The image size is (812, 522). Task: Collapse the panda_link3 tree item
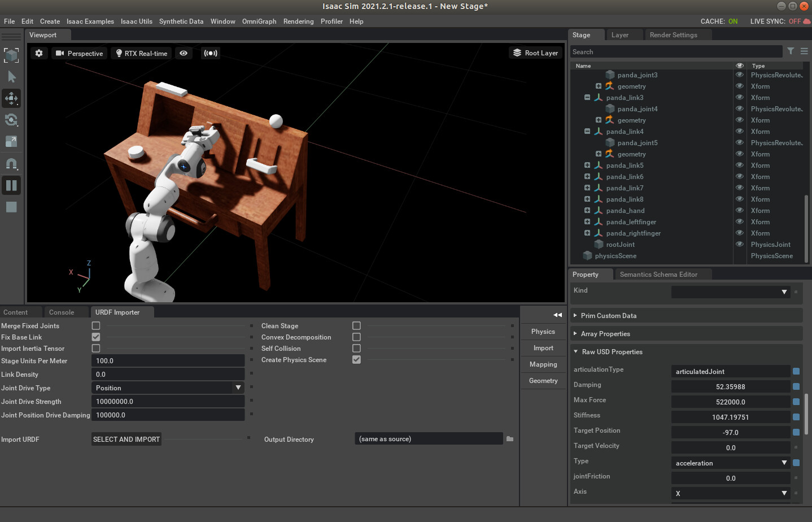587,97
